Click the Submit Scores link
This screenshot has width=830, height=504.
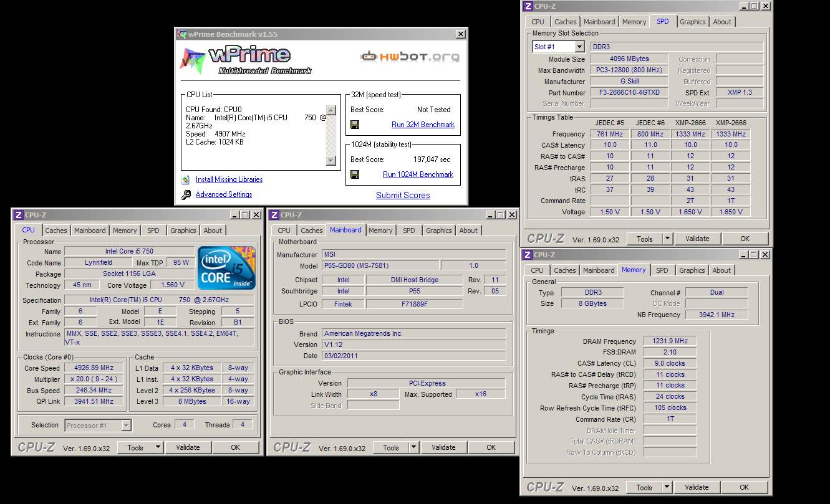pyautogui.click(x=403, y=195)
